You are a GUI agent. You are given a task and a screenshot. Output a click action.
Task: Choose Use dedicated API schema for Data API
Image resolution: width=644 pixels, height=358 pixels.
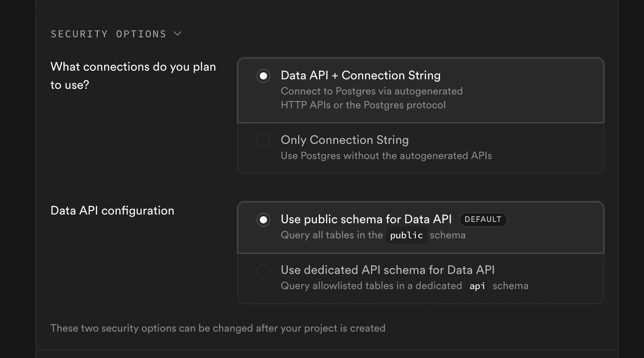(x=263, y=270)
